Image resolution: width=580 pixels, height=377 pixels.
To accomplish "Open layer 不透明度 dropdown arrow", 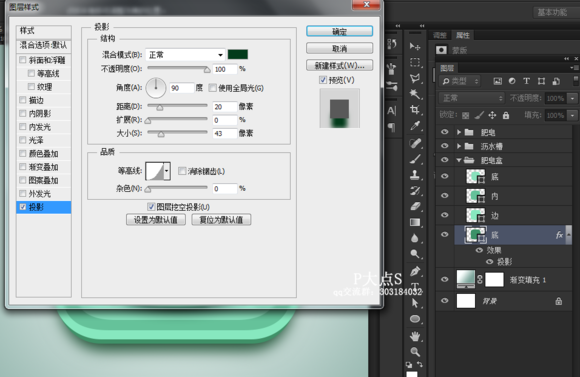I will (x=573, y=98).
